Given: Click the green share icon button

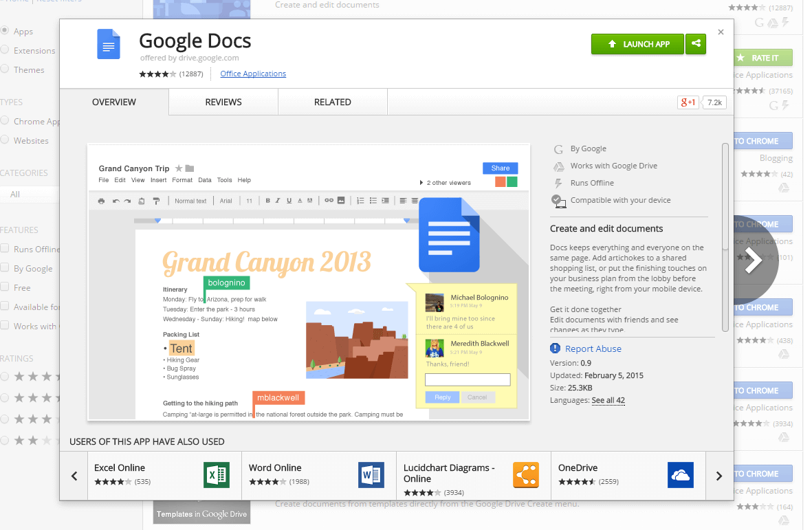Looking at the screenshot, I should [x=696, y=44].
